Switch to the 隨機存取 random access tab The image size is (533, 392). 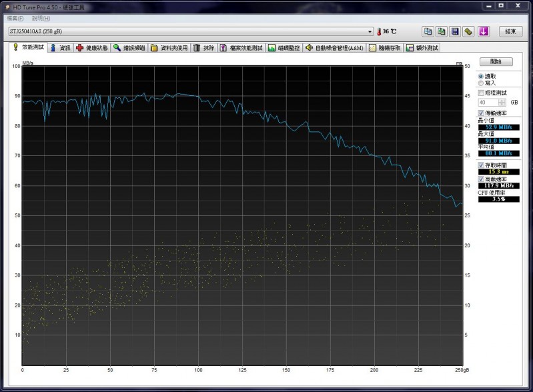[385, 48]
